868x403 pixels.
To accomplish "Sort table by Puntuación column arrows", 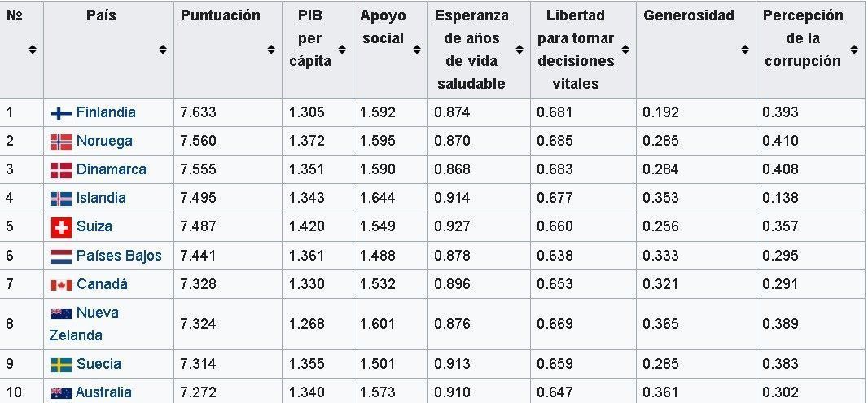I will 271,50.
